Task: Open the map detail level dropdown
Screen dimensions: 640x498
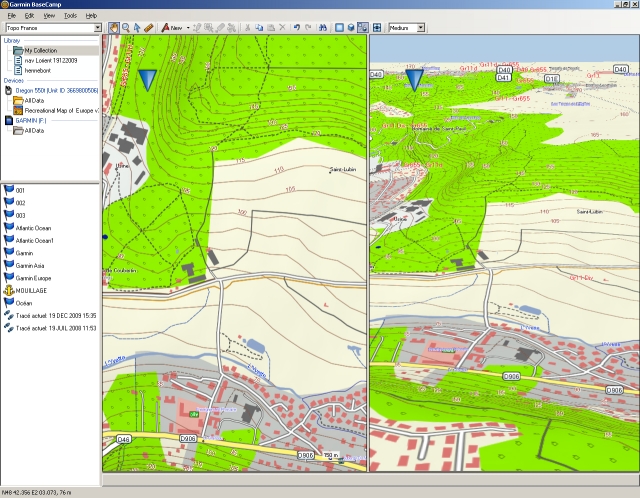Action: click(421, 28)
